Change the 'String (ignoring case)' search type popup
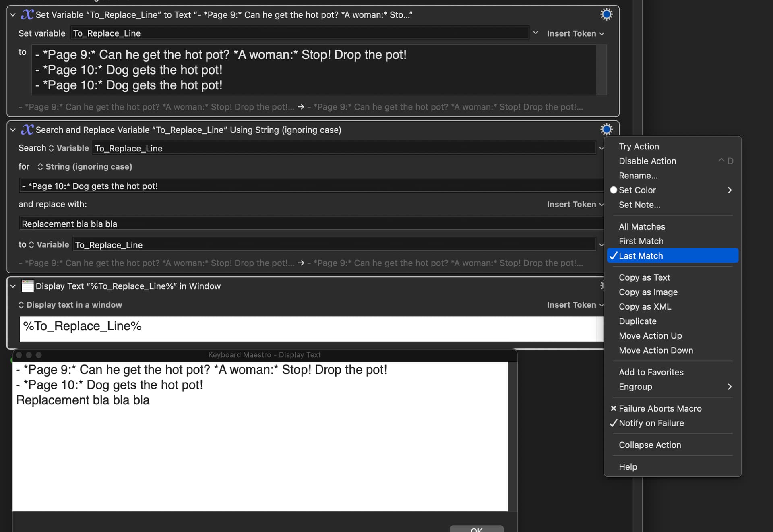Image resolution: width=773 pixels, height=532 pixels. click(x=85, y=167)
